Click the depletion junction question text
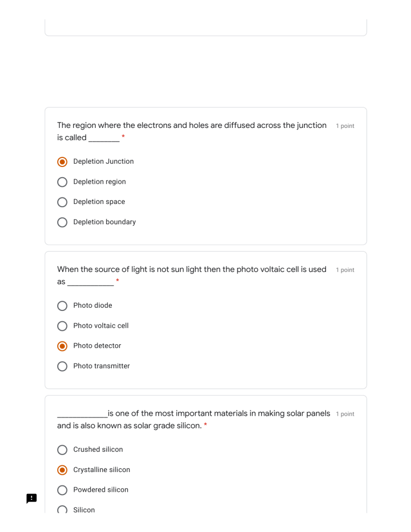 pyautogui.click(x=192, y=126)
